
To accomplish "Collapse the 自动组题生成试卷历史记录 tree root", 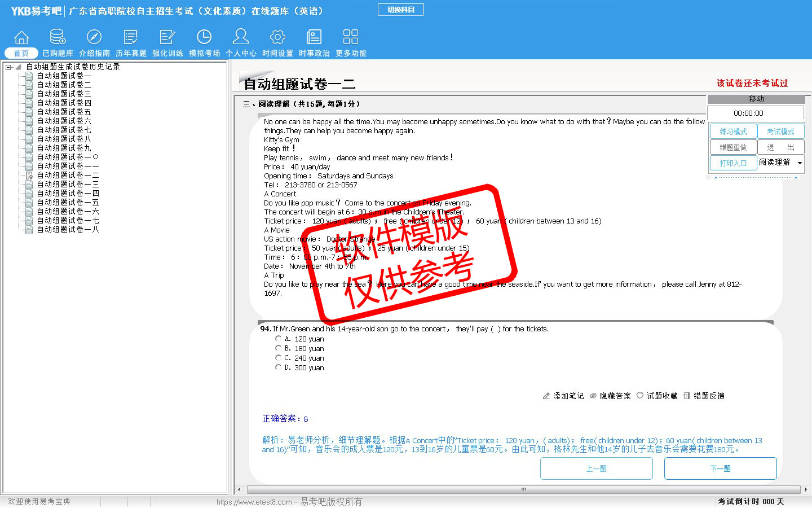I will (x=8, y=67).
